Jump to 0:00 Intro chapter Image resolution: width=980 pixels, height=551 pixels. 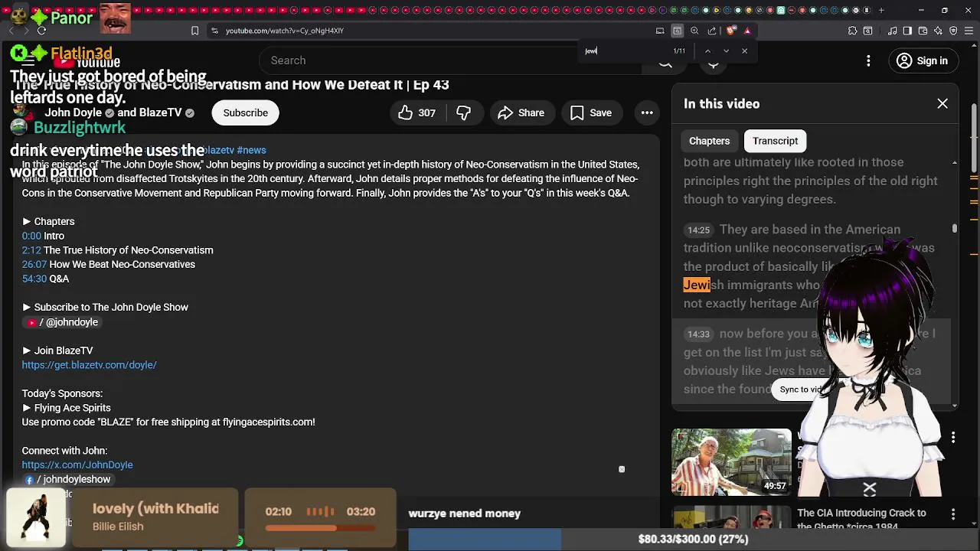pyautogui.click(x=31, y=236)
